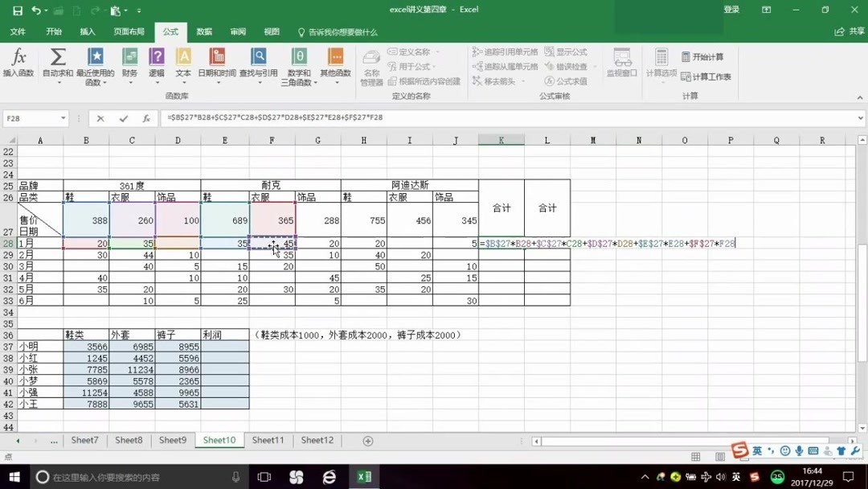The image size is (868, 489).
Task: Click the formula confirm checkmark
Action: tap(122, 117)
